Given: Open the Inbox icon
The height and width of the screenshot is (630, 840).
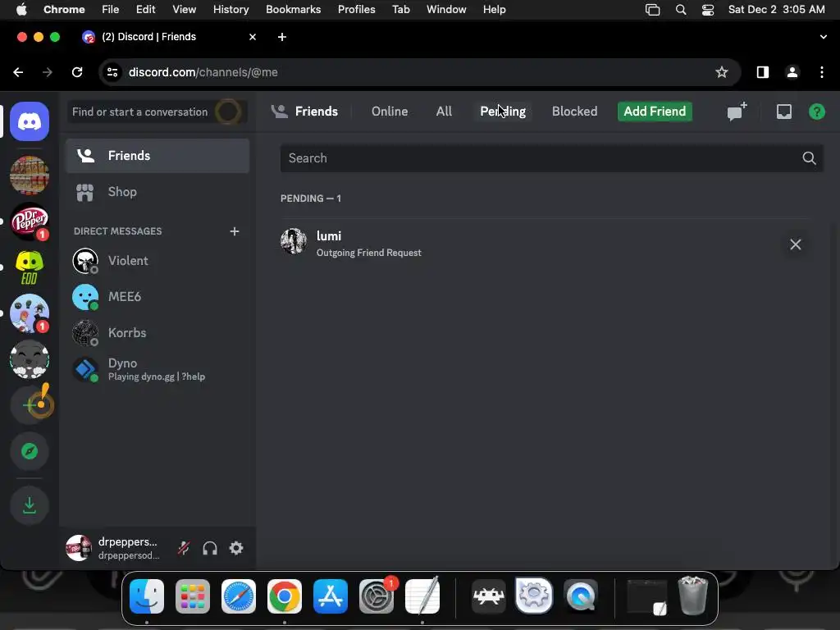Looking at the screenshot, I should [783, 112].
